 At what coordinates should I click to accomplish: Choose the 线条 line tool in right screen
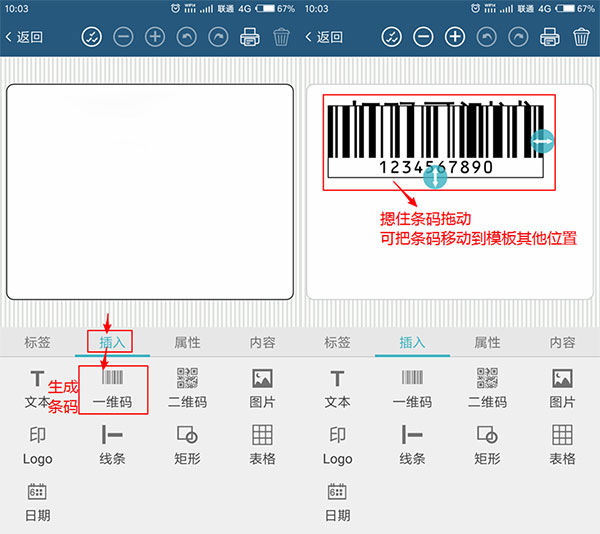pos(412,436)
